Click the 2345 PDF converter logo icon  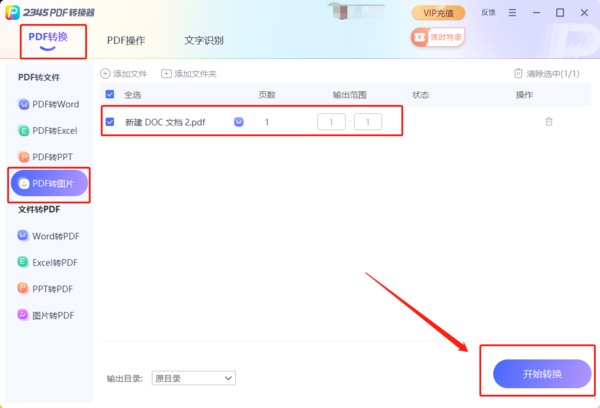click(x=12, y=12)
